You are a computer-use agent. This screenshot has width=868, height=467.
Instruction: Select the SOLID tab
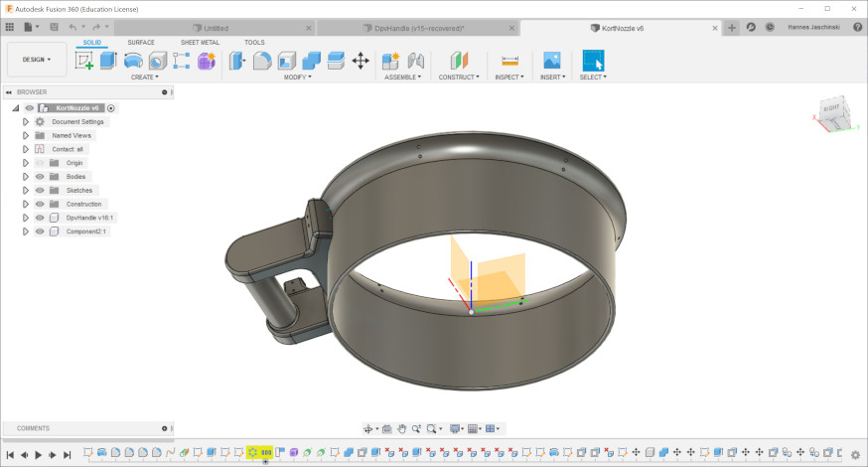pos(92,42)
